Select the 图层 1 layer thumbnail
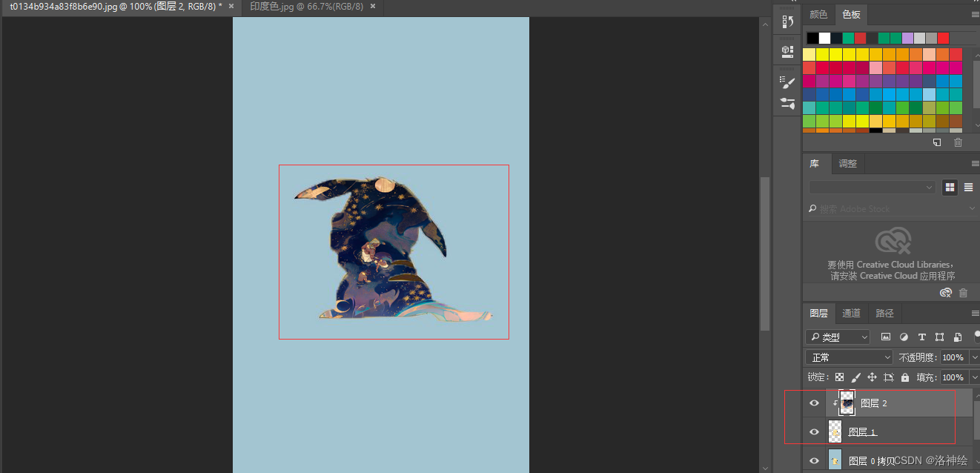 click(835, 431)
